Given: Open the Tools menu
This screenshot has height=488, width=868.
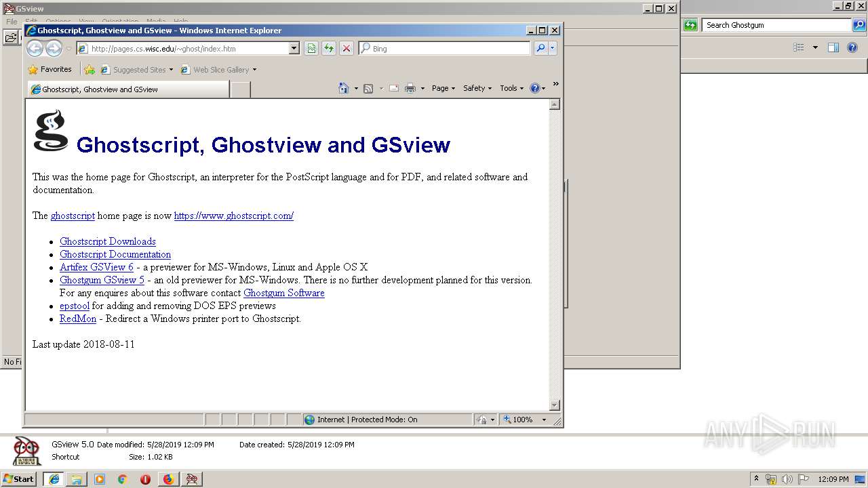Looking at the screenshot, I should [x=512, y=88].
